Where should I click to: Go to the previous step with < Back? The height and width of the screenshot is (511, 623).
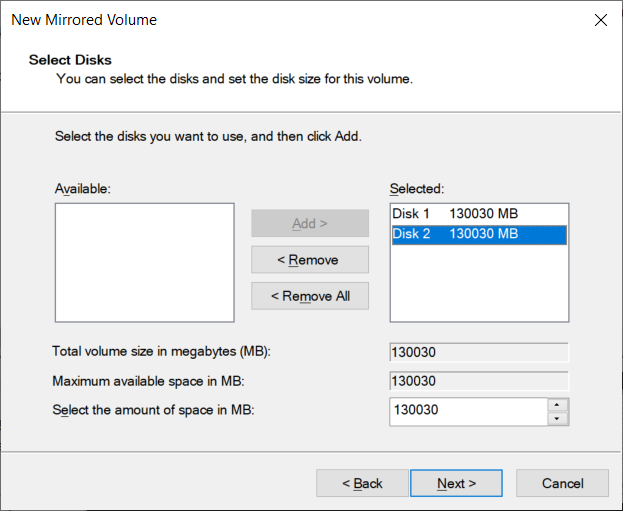pyautogui.click(x=362, y=483)
